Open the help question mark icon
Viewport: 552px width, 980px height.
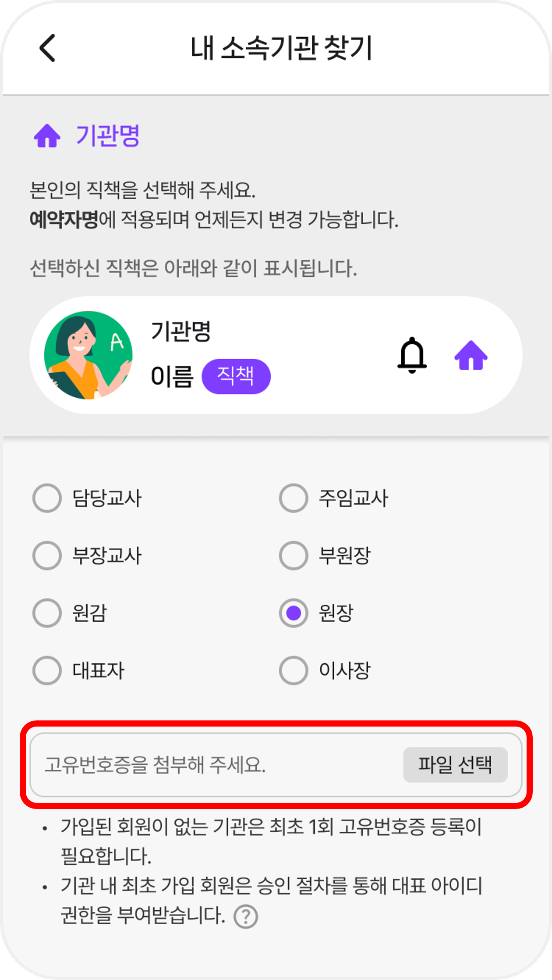click(x=246, y=916)
